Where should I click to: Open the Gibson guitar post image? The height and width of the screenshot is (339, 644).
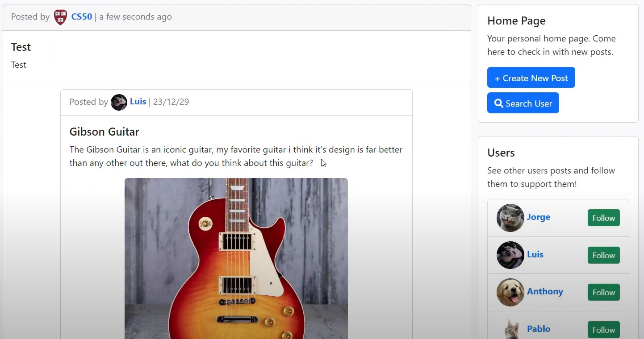click(236, 258)
